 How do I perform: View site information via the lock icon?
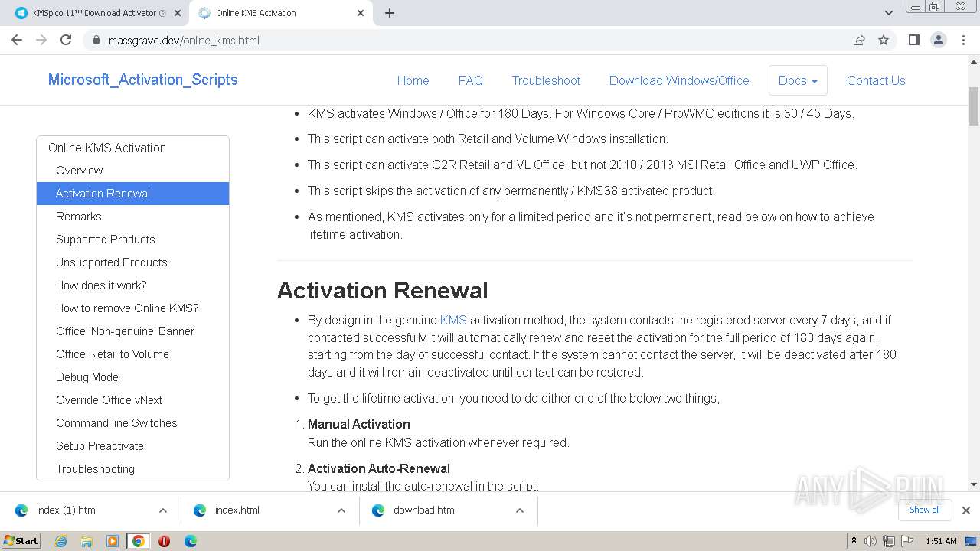tap(96, 40)
